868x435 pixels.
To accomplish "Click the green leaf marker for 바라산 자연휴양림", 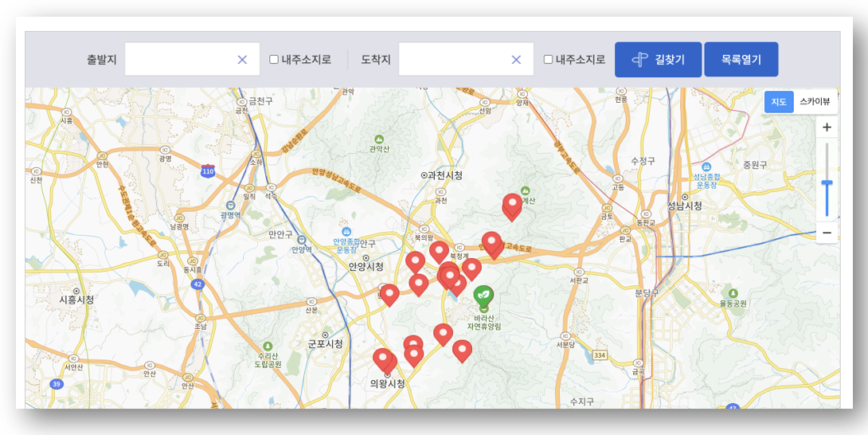I will click(484, 298).
